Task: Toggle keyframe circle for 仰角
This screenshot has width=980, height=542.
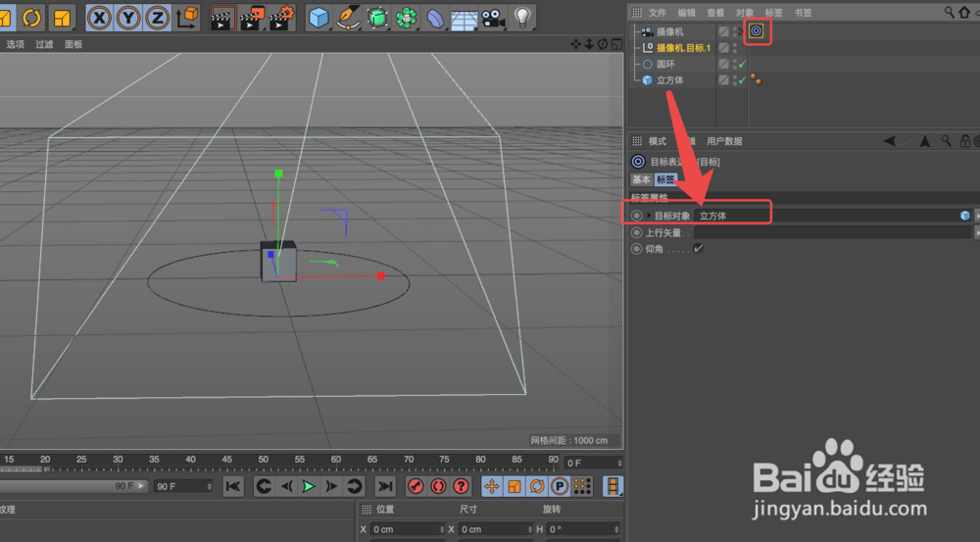Action: (637, 249)
